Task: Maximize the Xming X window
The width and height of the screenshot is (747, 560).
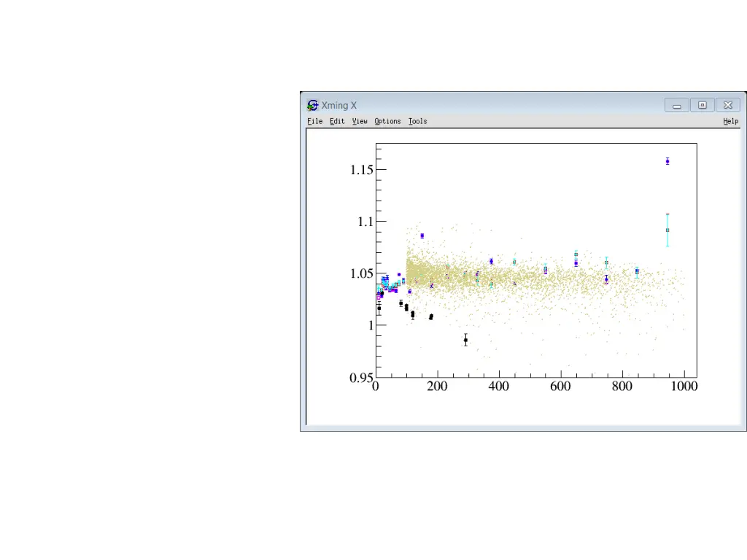Action: 703,105
